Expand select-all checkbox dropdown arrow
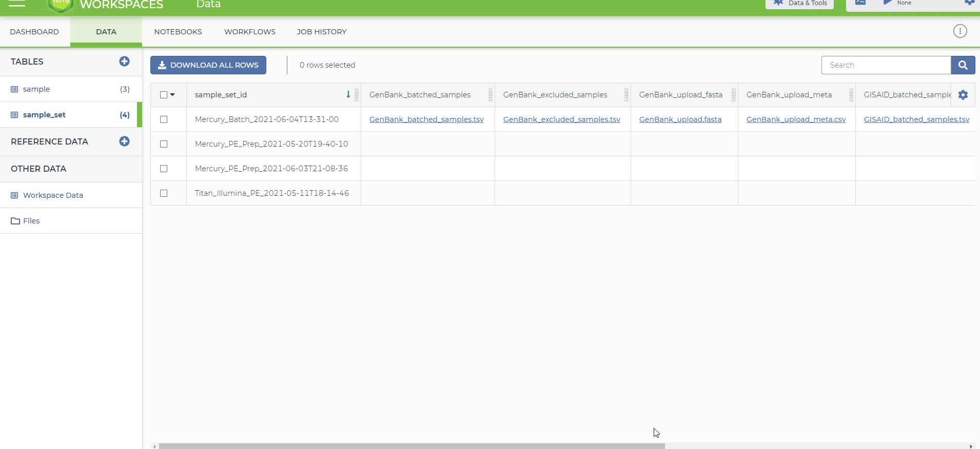This screenshot has height=449, width=980. click(x=172, y=95)
